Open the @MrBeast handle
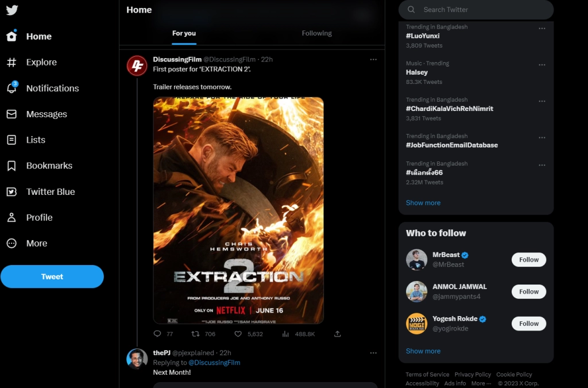The height and width of the screenshot is (388, 588). 448,264
